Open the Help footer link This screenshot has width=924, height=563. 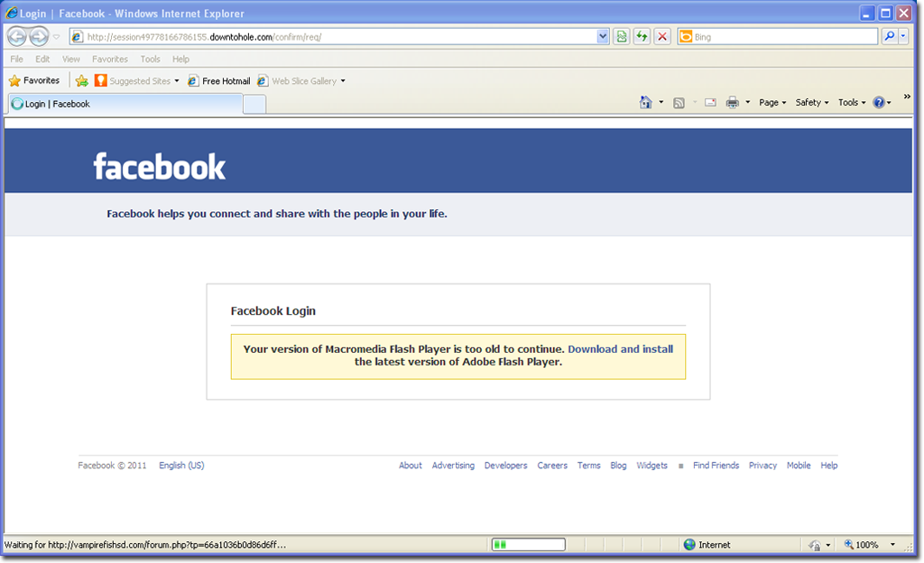(829, 466)
